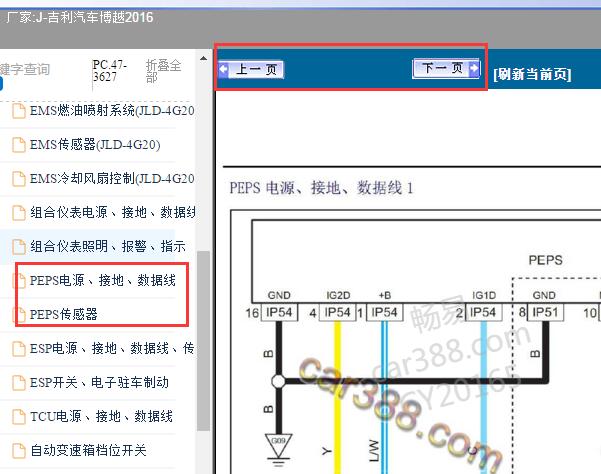This screenshot has height=474, width=601.
Task: Click the G09 ground symbol
Action: pyautogui.click(x=279, y=448)
